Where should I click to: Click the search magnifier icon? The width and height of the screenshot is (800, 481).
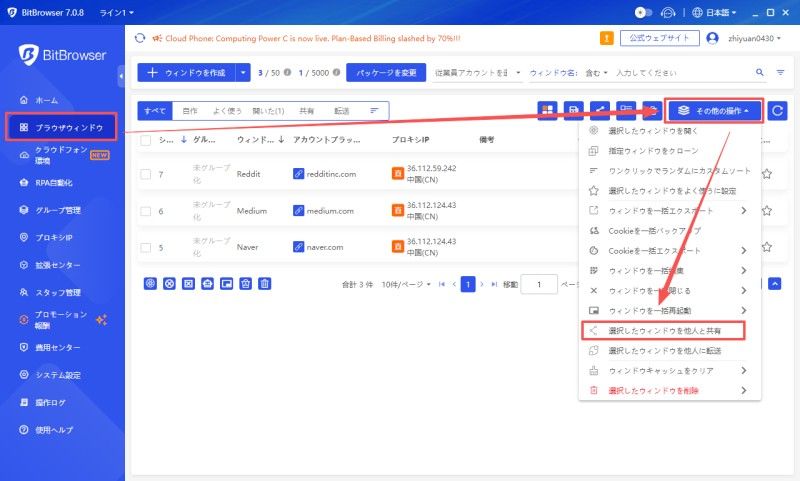click(760, 73)
